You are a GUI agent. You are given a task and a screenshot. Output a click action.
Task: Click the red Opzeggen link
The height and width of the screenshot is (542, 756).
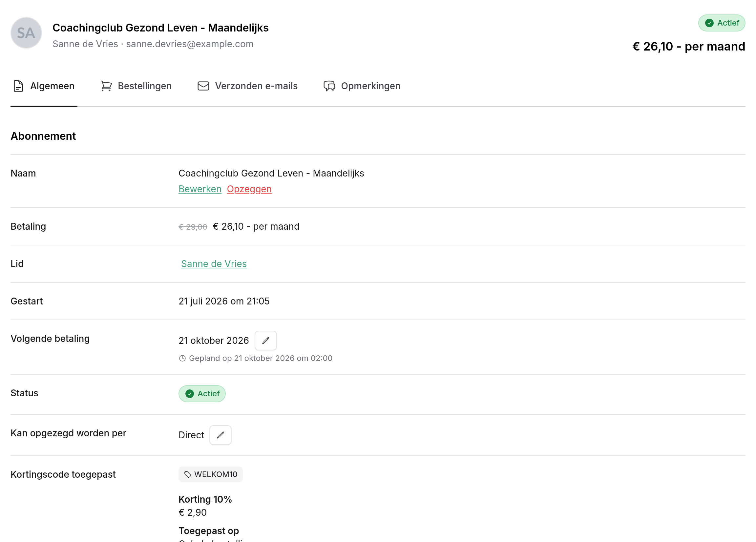point(249,189)
